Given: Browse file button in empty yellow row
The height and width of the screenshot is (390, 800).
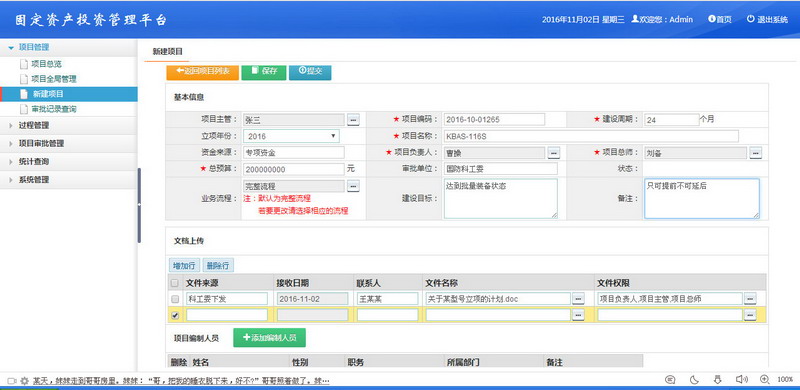Looking at the screenshot, I should click(x=578, y=315).
